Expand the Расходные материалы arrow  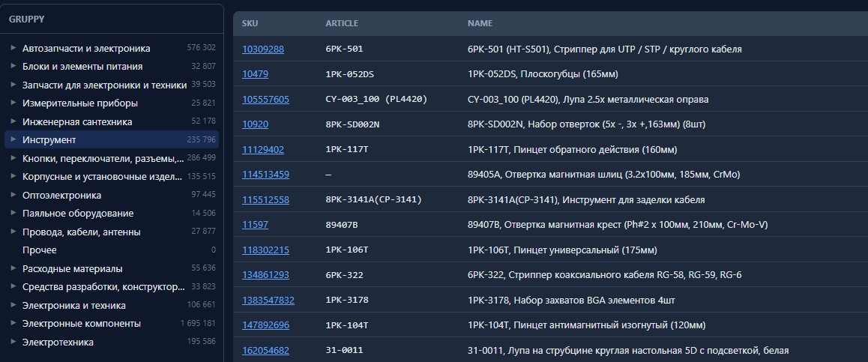(13, 268)
